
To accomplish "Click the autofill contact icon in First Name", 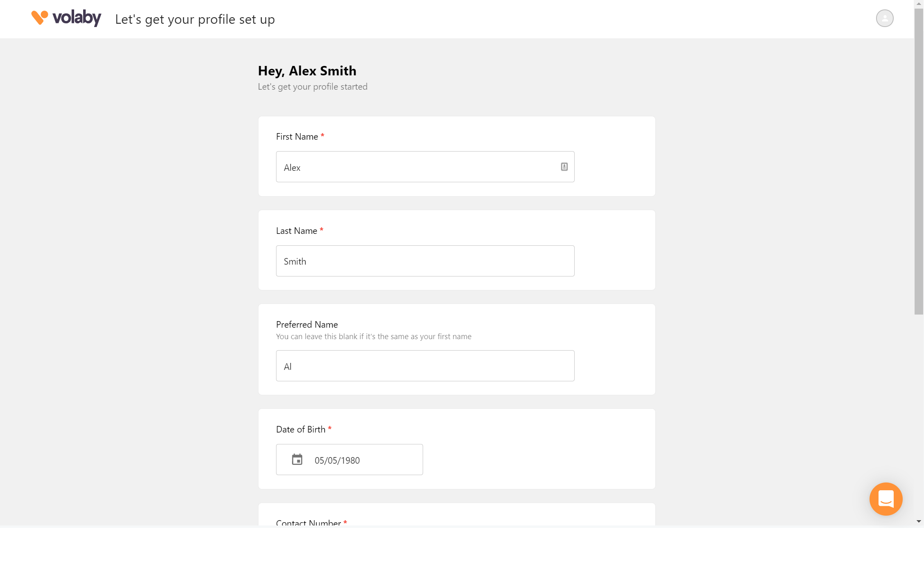I will tap(564, 167).
